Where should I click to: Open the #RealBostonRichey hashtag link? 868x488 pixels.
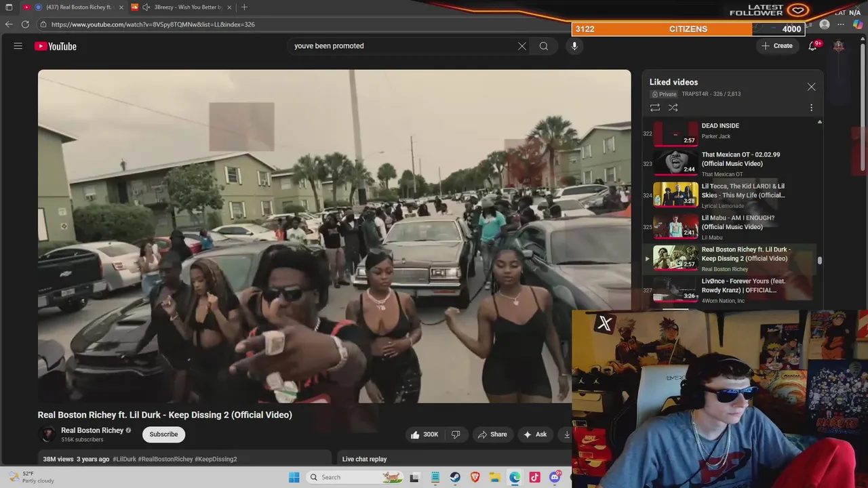(165, 459)
